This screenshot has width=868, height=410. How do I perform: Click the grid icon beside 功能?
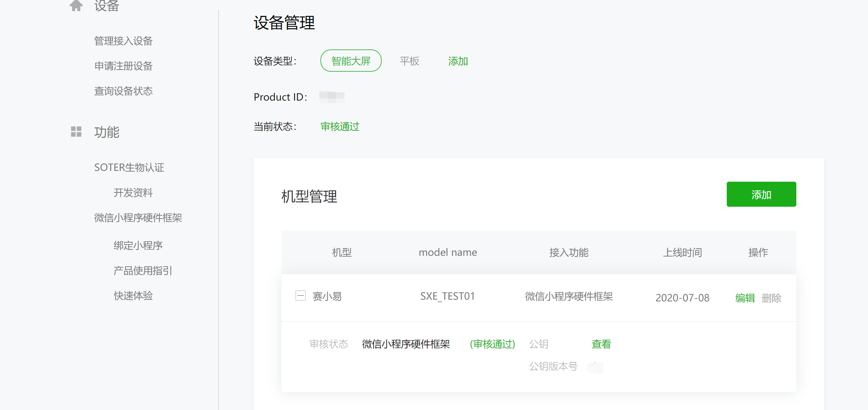[x=76, y=132]
